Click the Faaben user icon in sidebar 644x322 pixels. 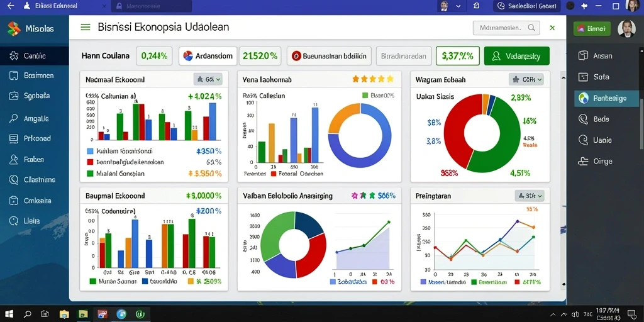click(14, 159)
